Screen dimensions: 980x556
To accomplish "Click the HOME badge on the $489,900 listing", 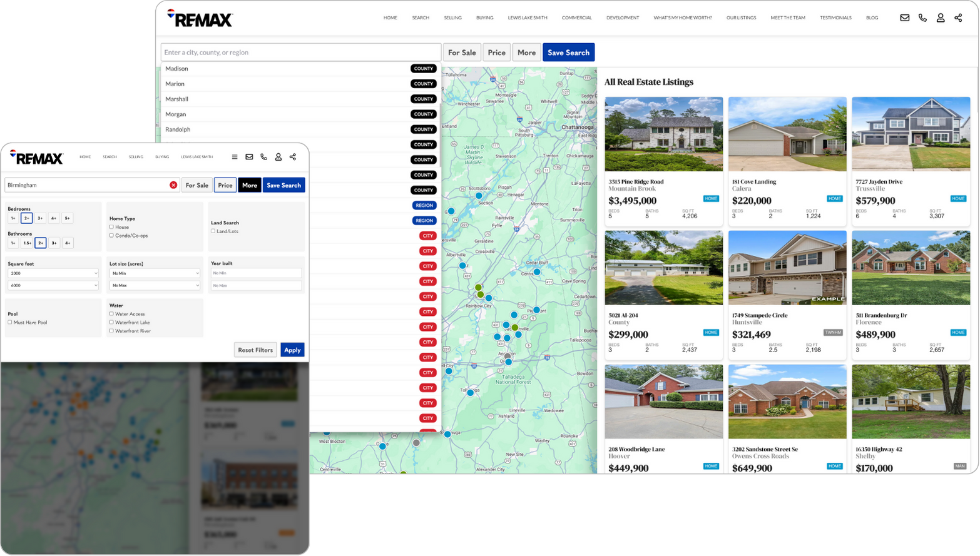I will coord(959,333).
